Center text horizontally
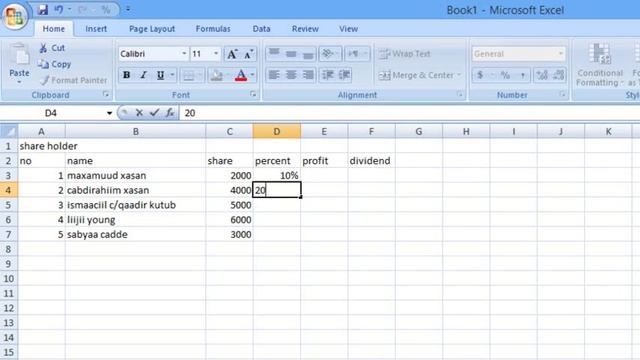The image size is (640, 360). point(291,75)
